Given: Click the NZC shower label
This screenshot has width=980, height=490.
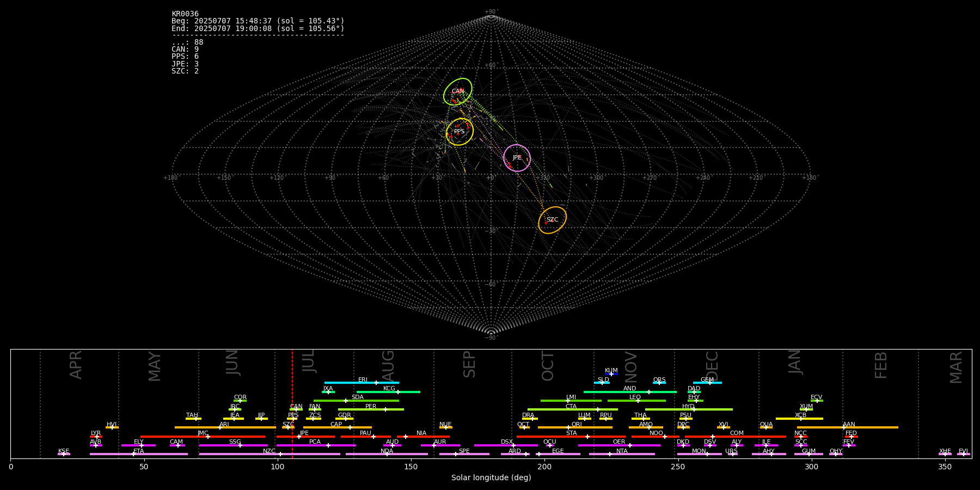Looking at the screenshot, I should (x=269, y=451).
